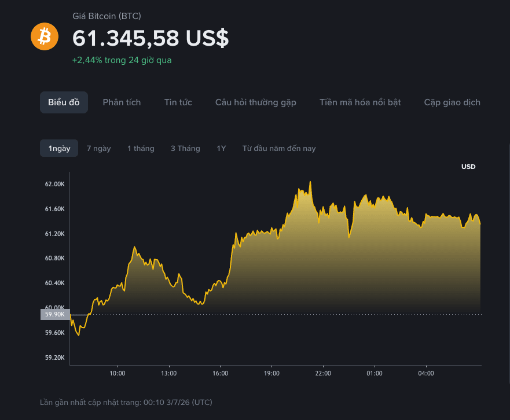Image resolution: width=510 pixels, height=420 pixels.
Task: Open the Tin tức tab
Action: (x=178, y=102)
